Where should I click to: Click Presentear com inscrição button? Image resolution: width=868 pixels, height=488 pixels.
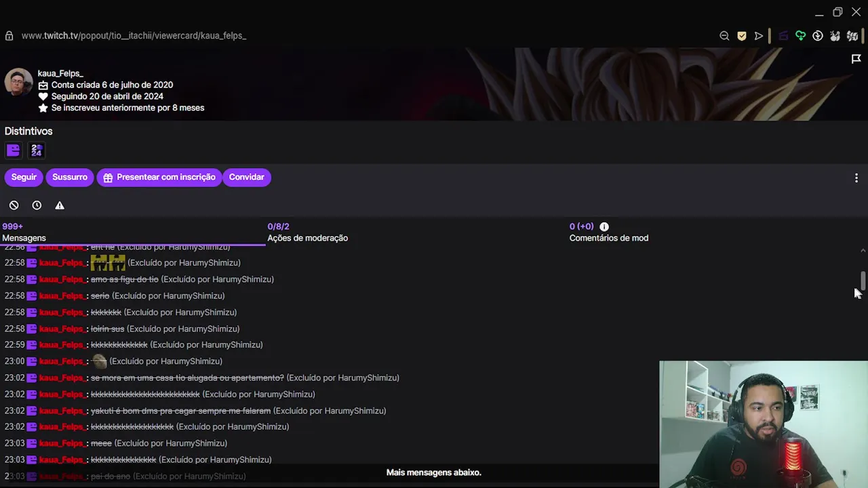[x=159, y=177]
